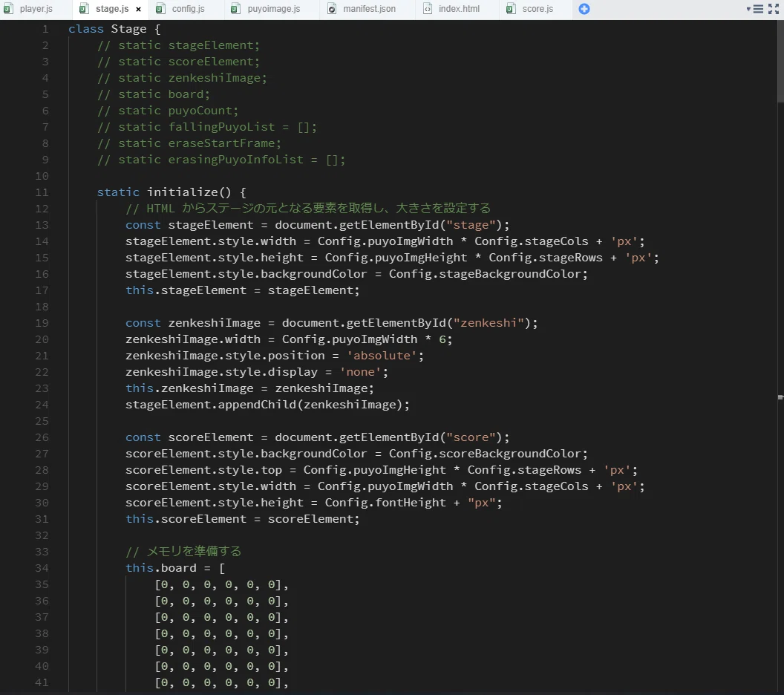Click the scrollbar position marker midway

tap(780, 397)
